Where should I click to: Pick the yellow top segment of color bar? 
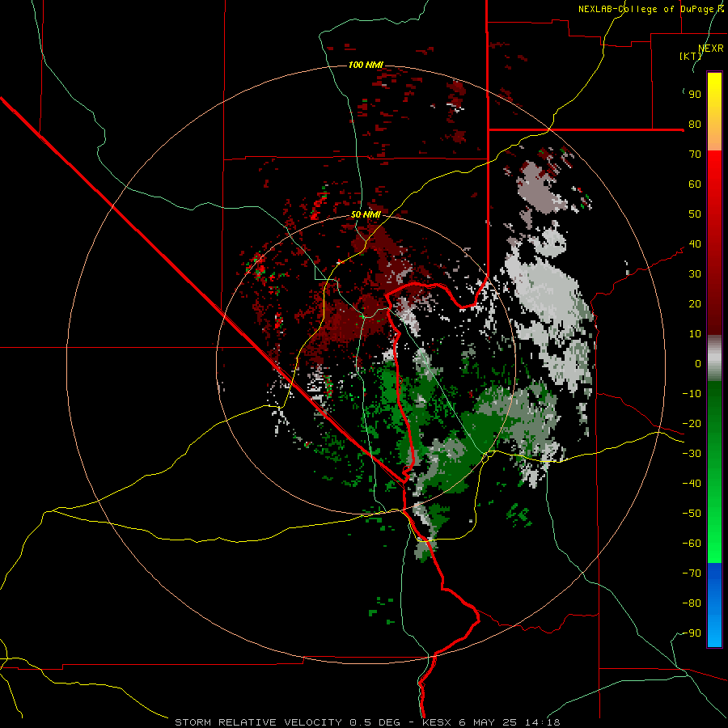(714, 99)
